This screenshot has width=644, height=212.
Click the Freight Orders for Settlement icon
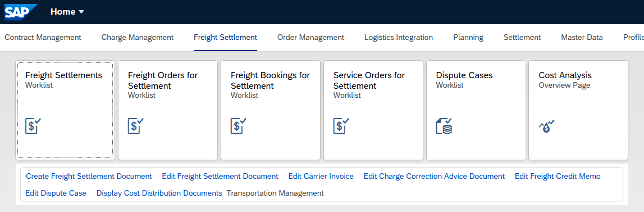click(135, 125)
